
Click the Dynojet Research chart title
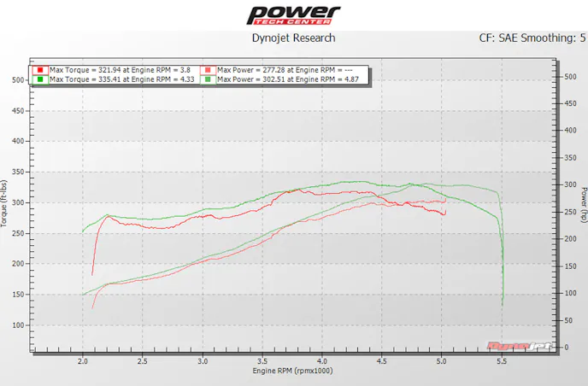(294, 38)
